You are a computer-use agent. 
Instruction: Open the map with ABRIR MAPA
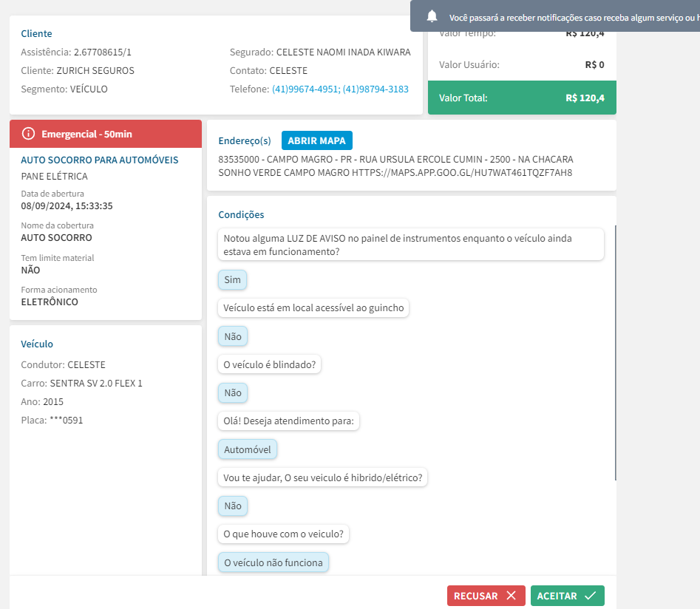pos(317,140)
